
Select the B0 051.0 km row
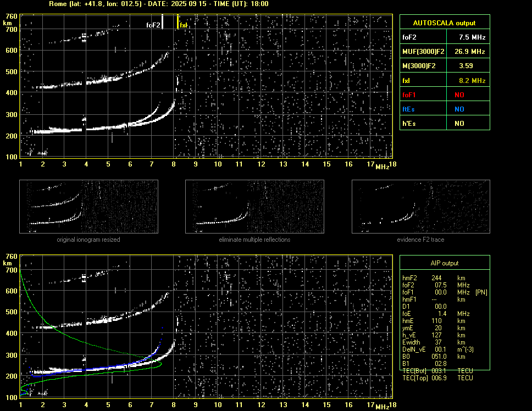coord(434,357)
